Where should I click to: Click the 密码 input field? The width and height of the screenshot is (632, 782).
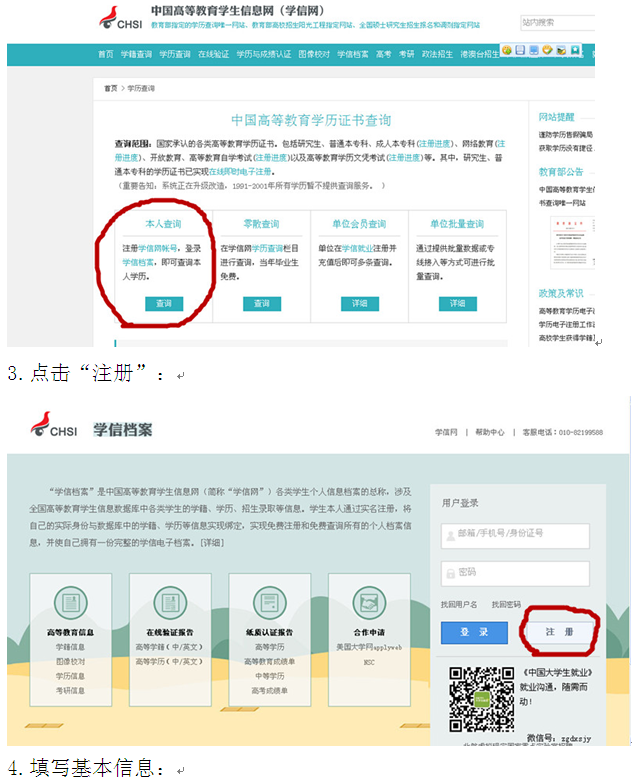click(515, 574)
